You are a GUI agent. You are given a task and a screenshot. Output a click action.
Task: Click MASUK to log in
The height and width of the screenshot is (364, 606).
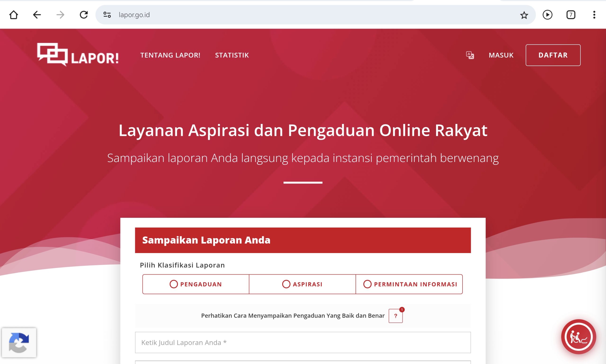click(501, 55)
